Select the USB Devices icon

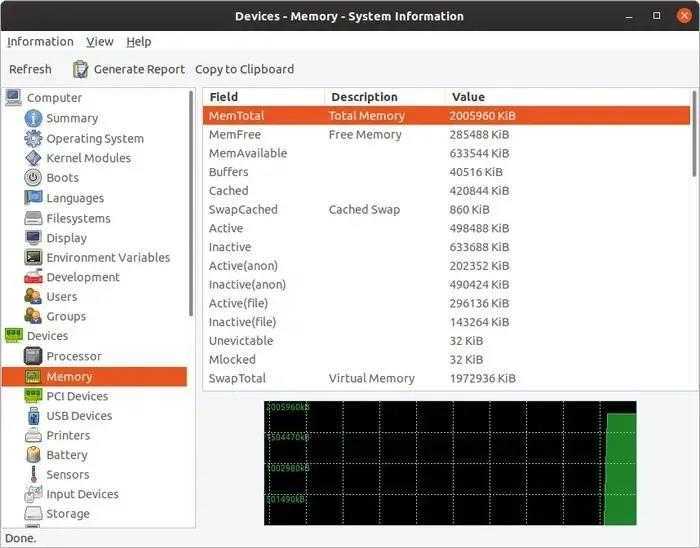point(33,415)
